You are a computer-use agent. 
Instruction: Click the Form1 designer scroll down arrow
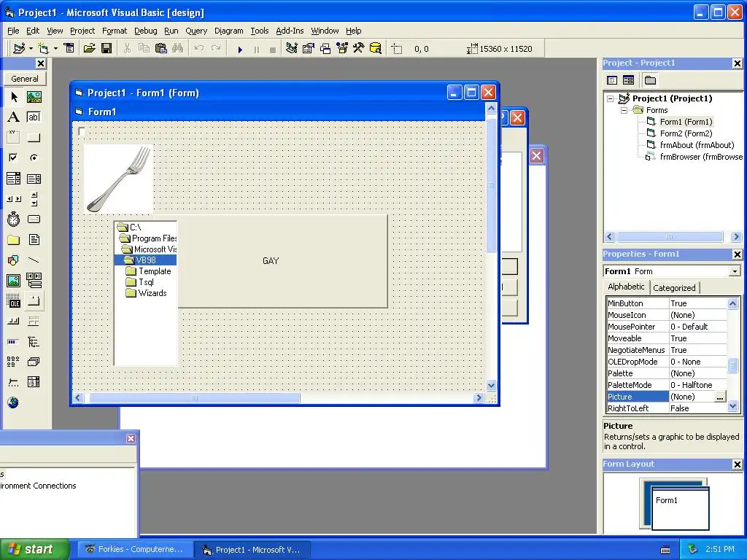coord(491,385)
